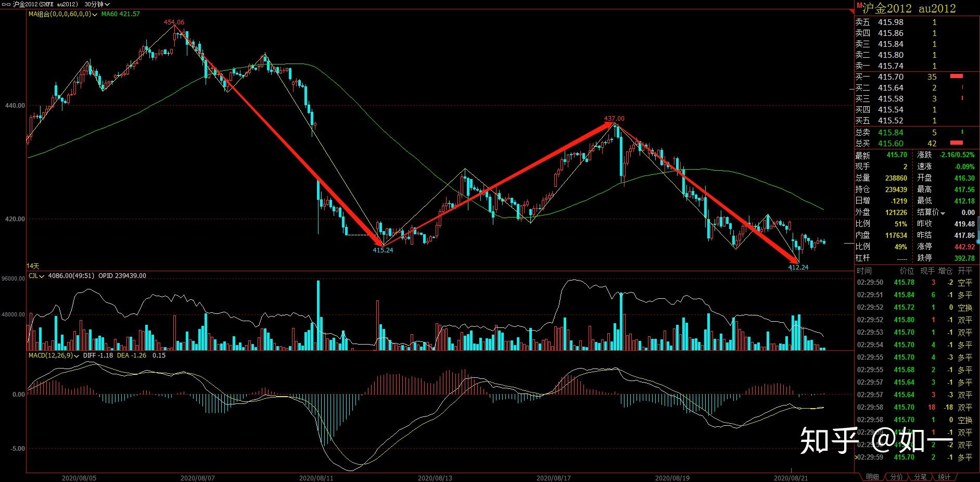Expand the MACD(12,26,9) indicator menu

click(77, 356)
